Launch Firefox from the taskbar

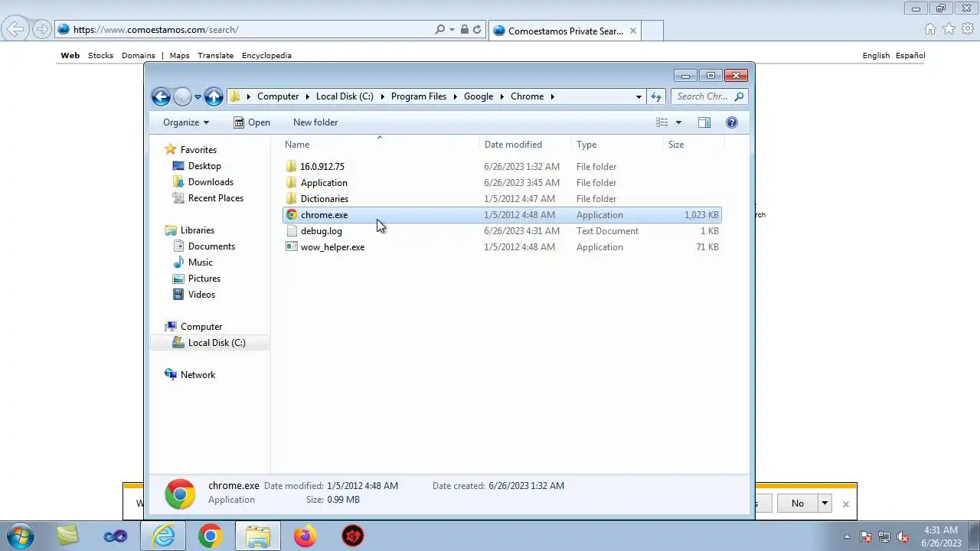pos(305,536)
